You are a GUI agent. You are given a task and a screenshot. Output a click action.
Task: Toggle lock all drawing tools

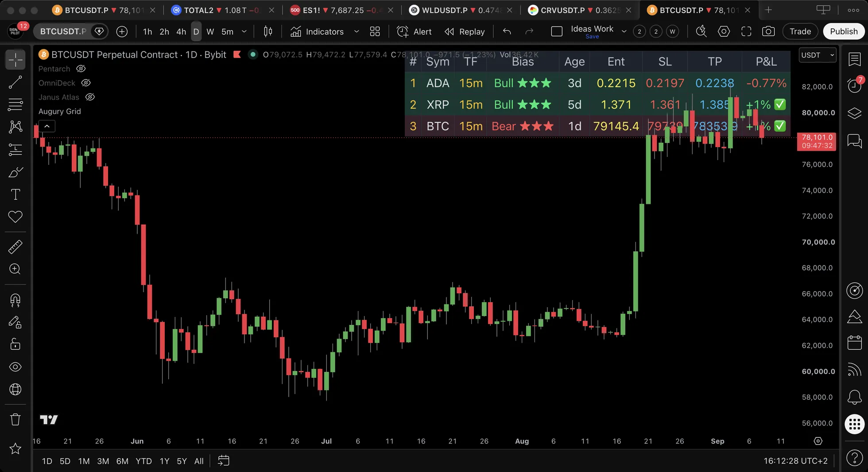[15, 344]
